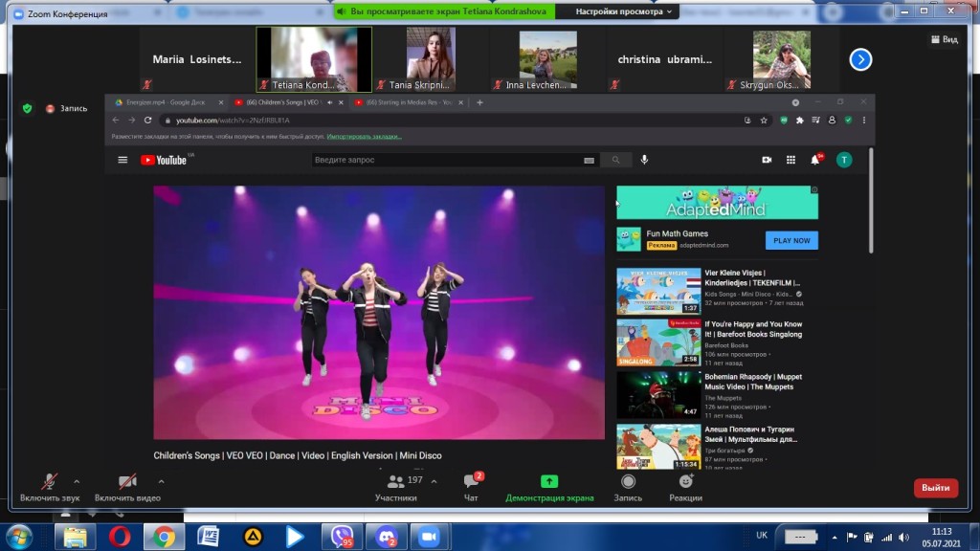Open the YouTube hamburger guide menu

(x=122, y=160)
